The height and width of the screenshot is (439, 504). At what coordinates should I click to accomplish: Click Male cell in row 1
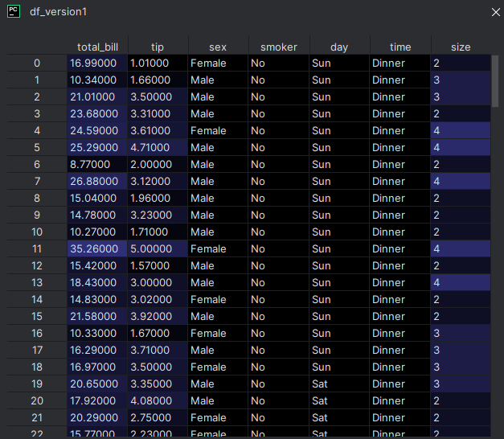tap(218, 80)
